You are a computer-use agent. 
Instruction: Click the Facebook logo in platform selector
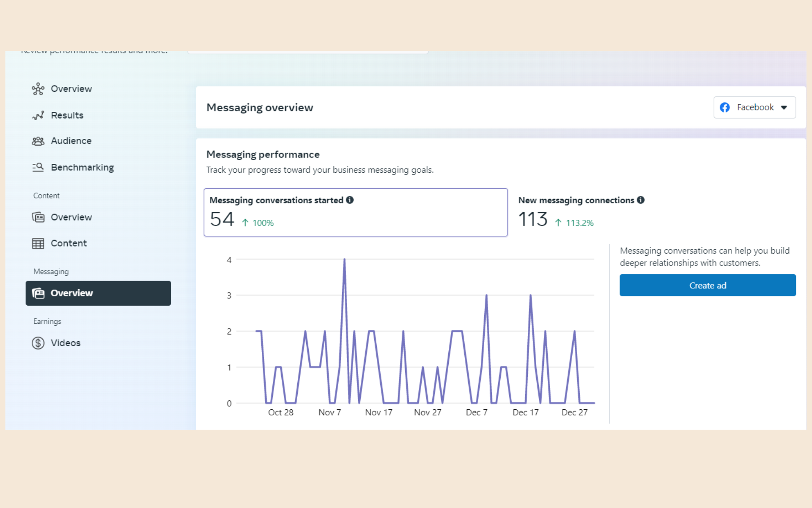725,108
